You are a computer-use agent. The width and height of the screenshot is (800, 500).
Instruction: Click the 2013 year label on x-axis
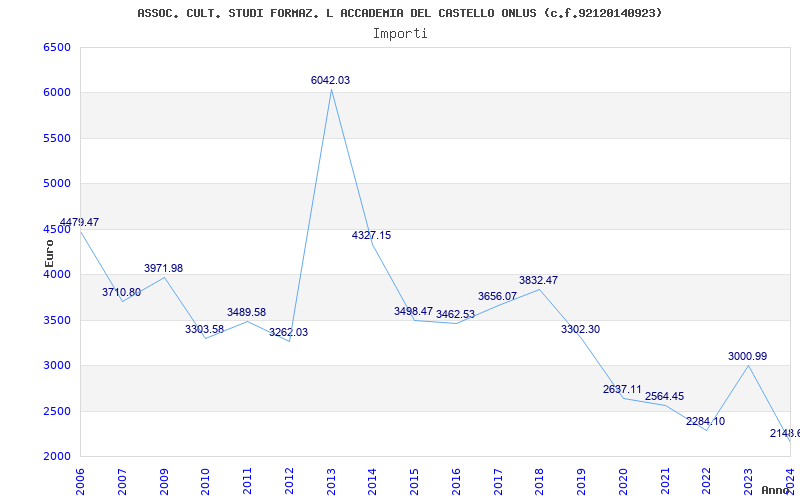(331, 481)
